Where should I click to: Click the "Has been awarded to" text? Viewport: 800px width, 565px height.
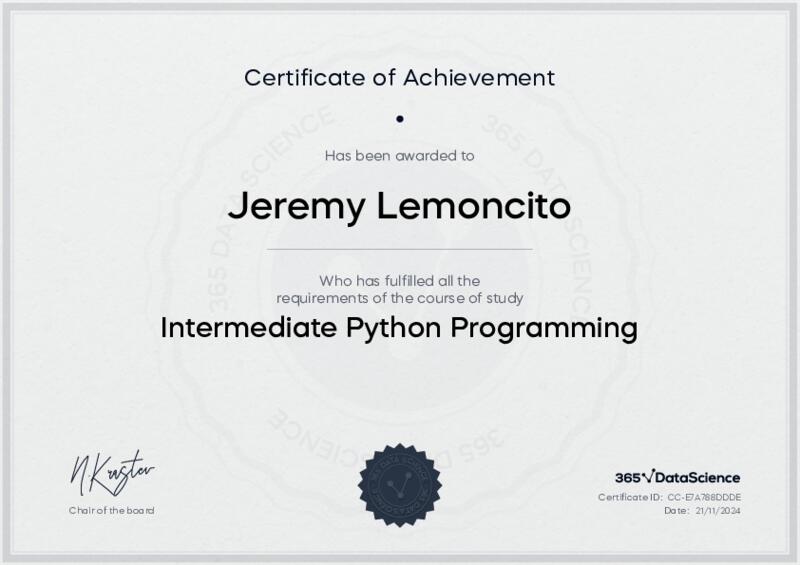pyautogui.click(x=400, y=155)
